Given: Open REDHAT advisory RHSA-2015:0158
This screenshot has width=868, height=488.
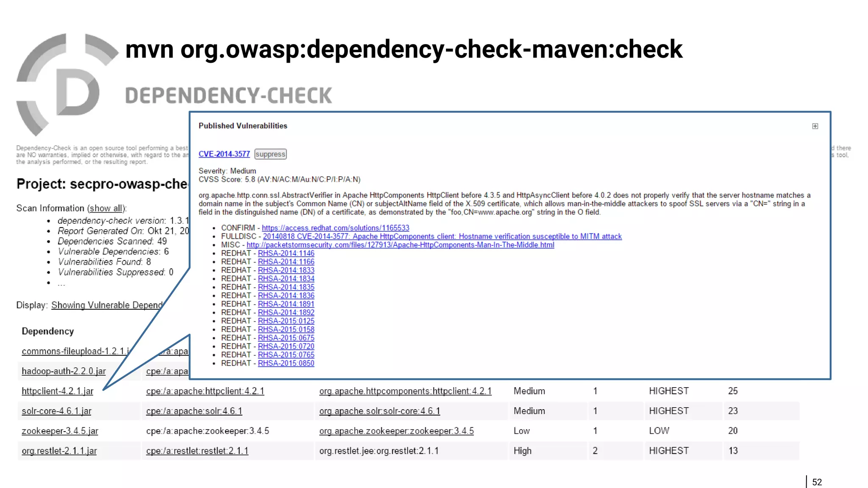Looking at the screenshot, I should tap(286, 330).
